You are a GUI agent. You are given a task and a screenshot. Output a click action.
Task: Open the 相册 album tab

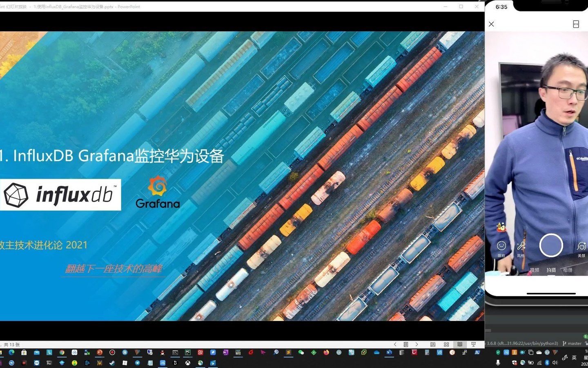click(x=568, y=270)
